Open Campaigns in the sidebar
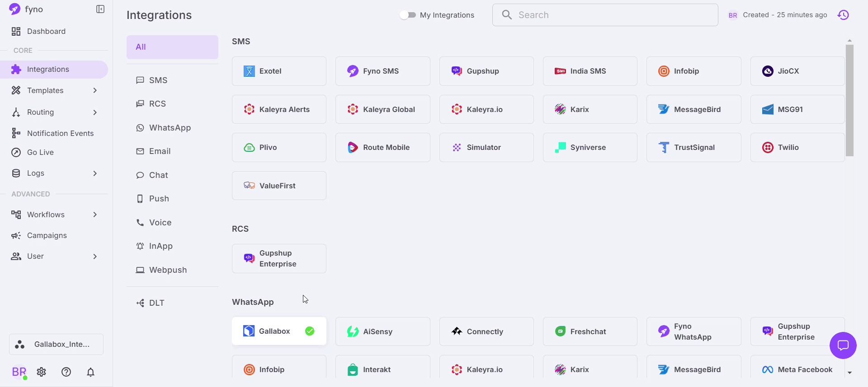This screenshot has width=868, height=387. pos(47,235)
